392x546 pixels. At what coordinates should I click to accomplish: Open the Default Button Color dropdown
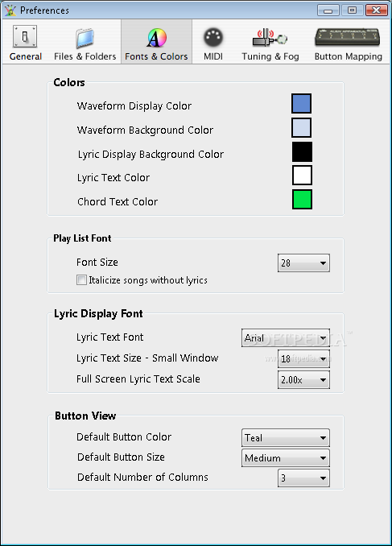coord(286,438)
